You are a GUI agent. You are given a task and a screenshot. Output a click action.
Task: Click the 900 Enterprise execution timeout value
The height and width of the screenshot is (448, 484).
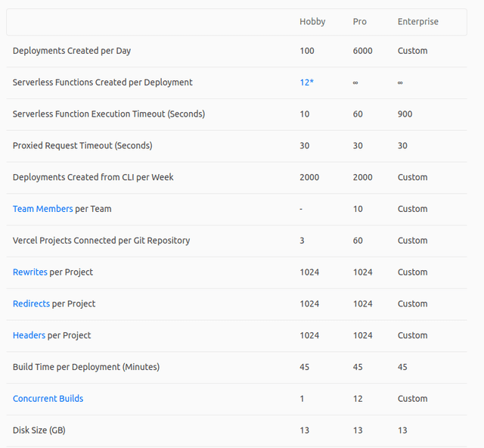coord(405,114)
